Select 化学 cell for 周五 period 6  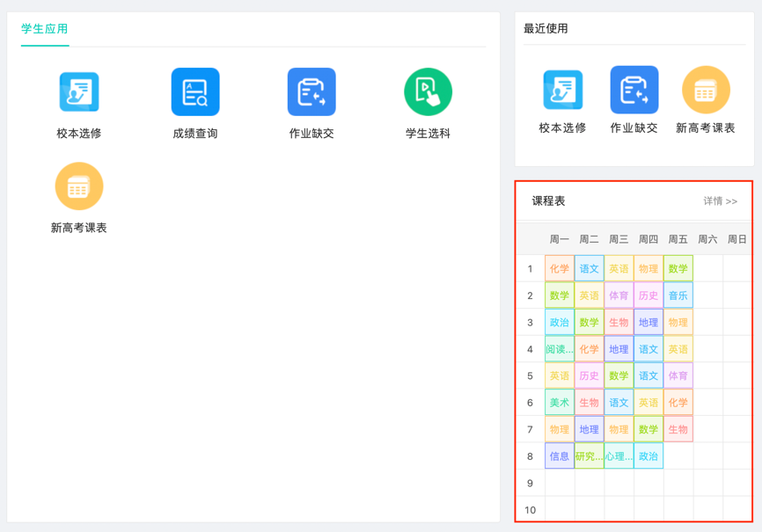[678, 402]
